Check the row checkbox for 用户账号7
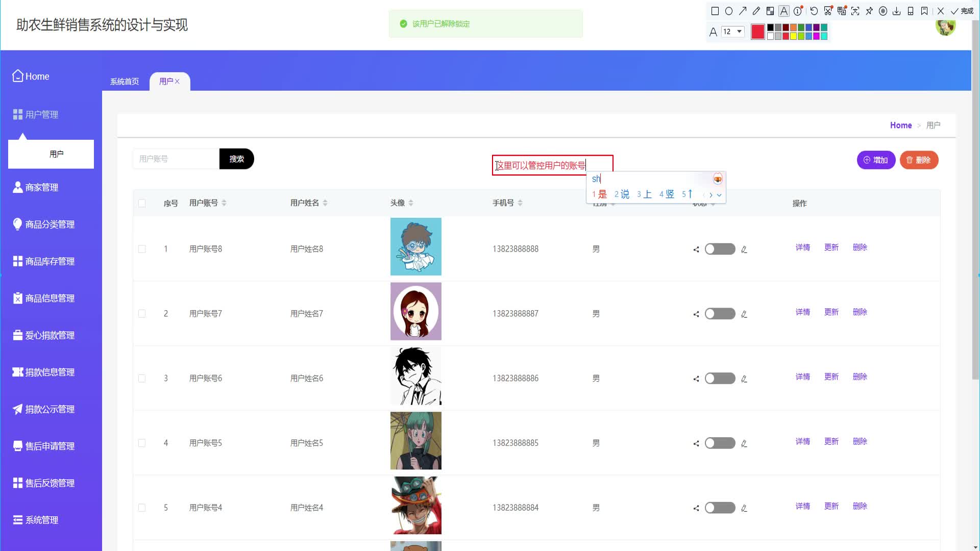The height and width of the screenshot is (551, 980). [x=142, y=313]
